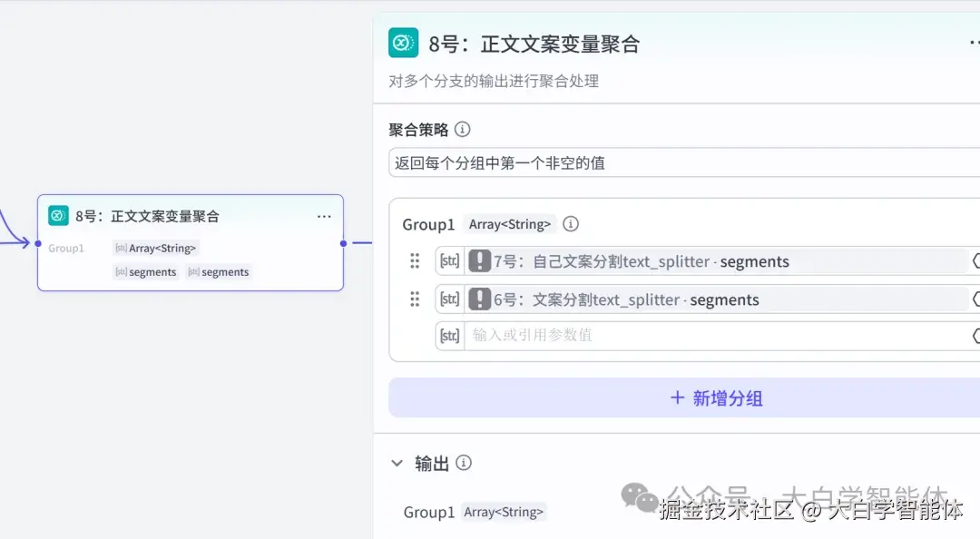This screenshot has width=980, height=539.
Task: Click the teal node icon on the canvas node
Action: point(57,215)
